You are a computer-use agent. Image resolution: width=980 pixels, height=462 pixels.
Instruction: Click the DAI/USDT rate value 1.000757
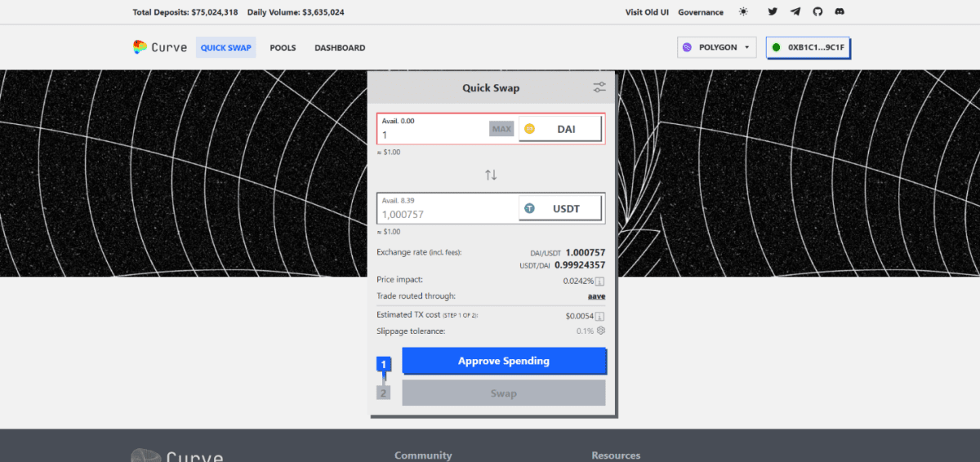point(585,253)
